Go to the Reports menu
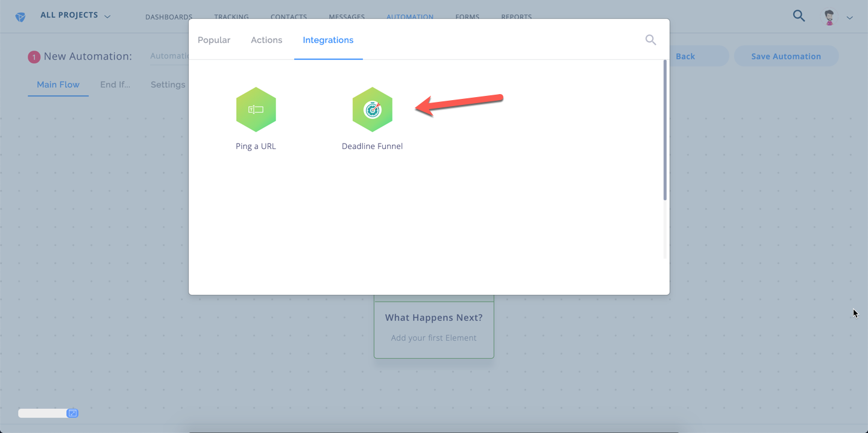 517,17
